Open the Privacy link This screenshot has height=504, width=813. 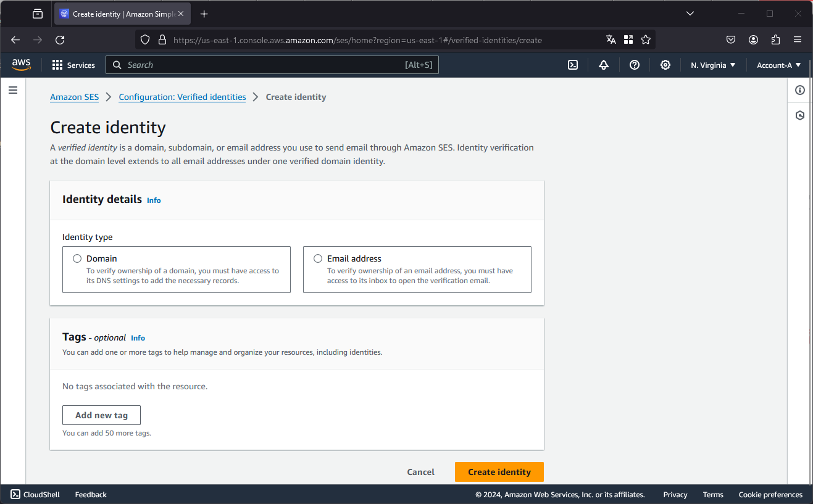tap(675, 495)
